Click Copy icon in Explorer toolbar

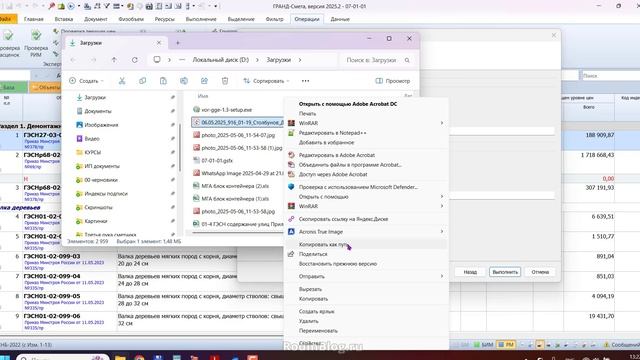tap(142, 81)
